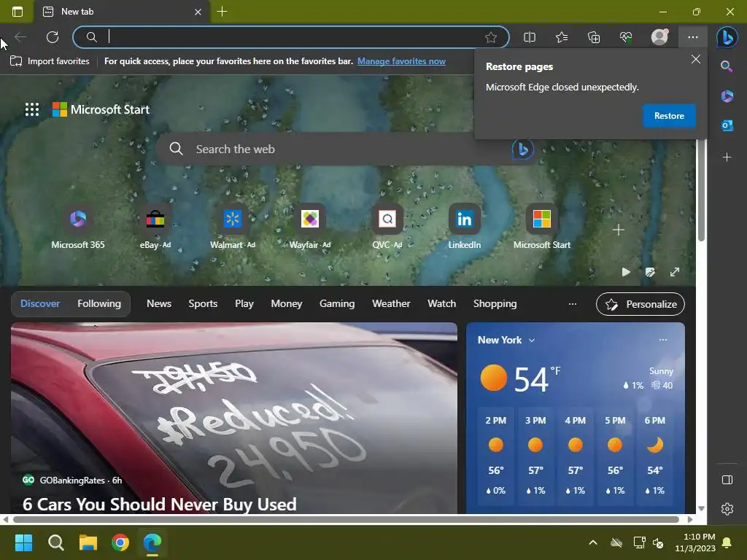This screenshot has height=560, width=747.
Task: Add a new quick link site
Action: (619, 230)
